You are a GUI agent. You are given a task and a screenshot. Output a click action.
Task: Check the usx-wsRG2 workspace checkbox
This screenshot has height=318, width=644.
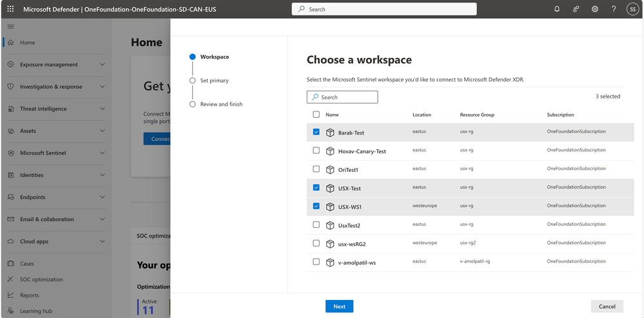[317, 243]
